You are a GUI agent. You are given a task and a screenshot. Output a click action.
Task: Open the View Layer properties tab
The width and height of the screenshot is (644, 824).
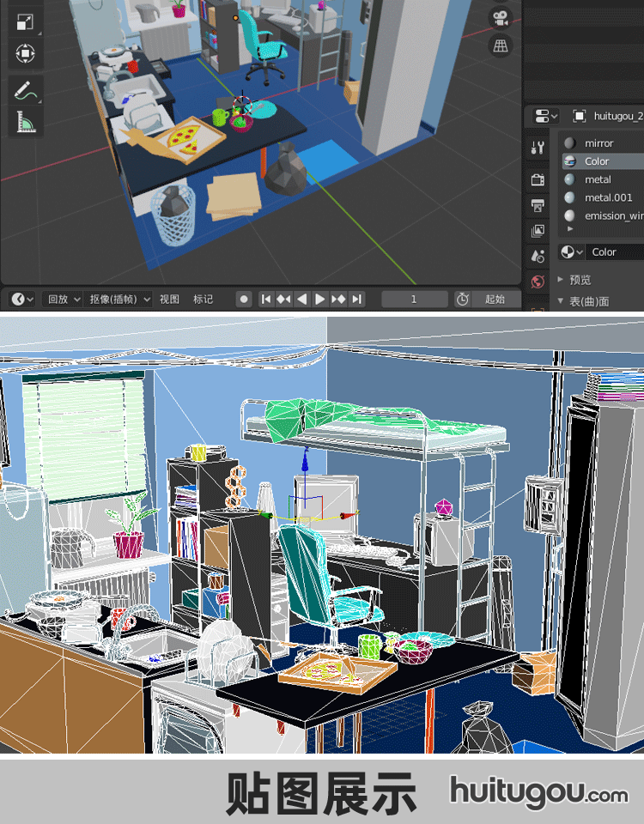pyautogui.click(x=538, y=231)
